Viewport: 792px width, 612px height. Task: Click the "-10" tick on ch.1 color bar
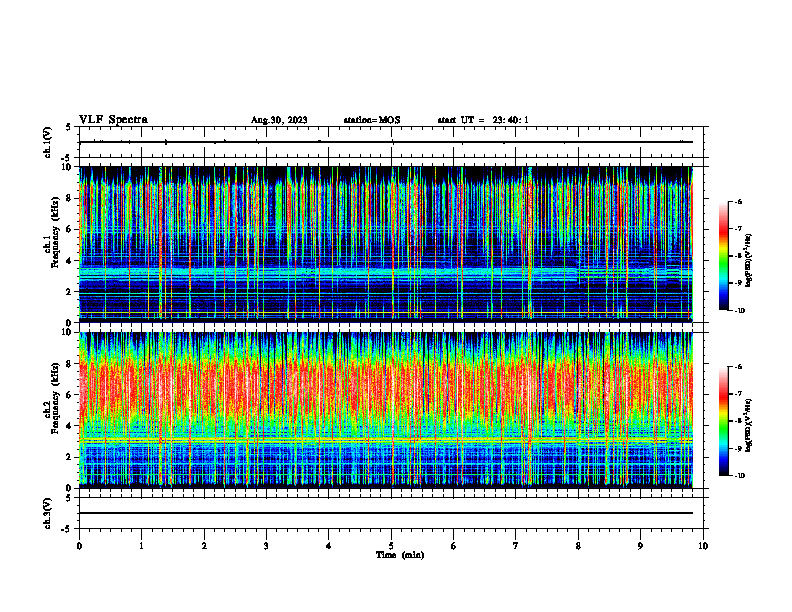[740, 311]
